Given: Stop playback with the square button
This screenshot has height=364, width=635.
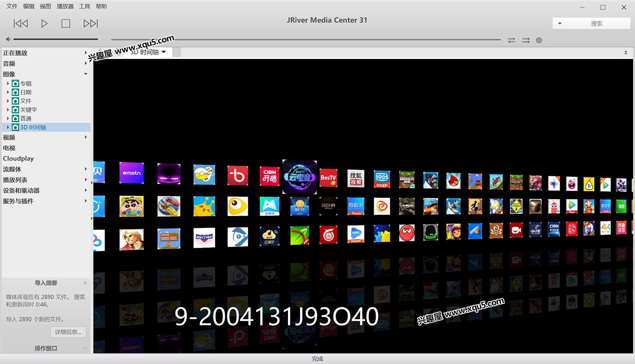Looking at the screenshot, I should click(66, 23).
